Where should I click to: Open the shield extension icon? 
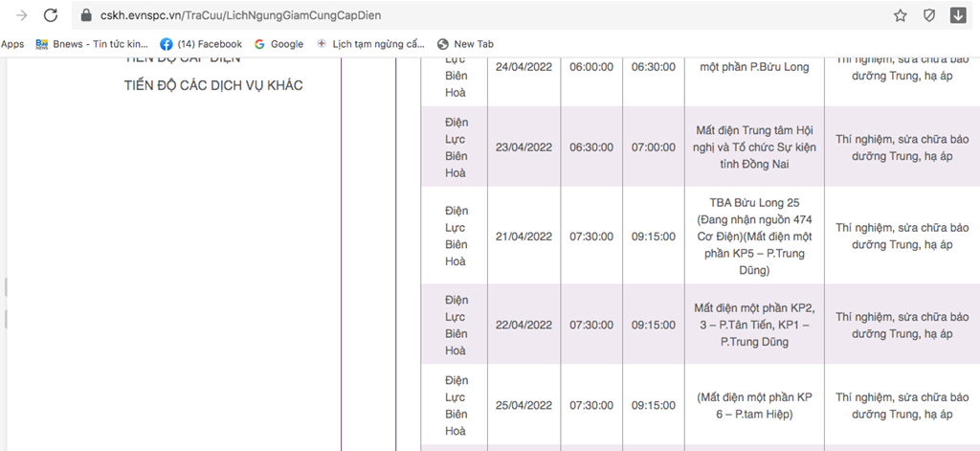pos(928,15)
